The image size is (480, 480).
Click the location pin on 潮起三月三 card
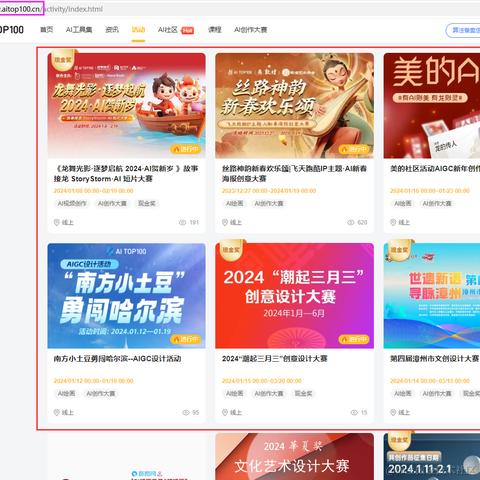pos(225,413)
